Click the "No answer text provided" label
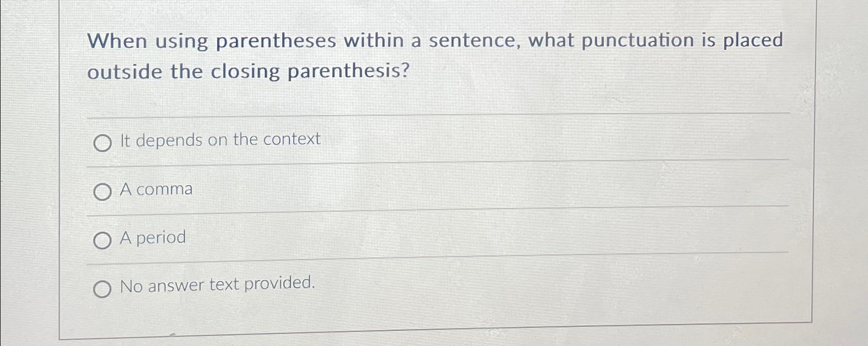 point(217,285)
